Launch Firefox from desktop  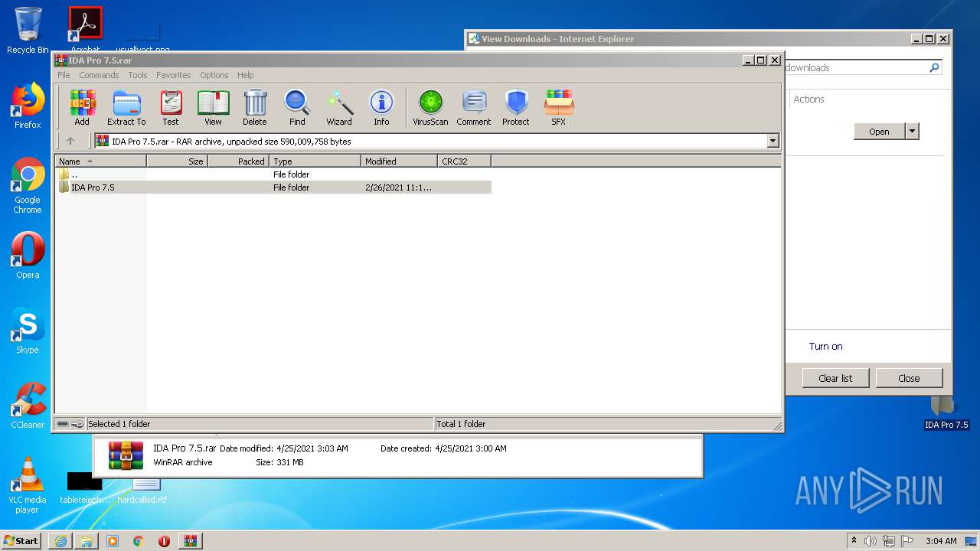[28, 106]
